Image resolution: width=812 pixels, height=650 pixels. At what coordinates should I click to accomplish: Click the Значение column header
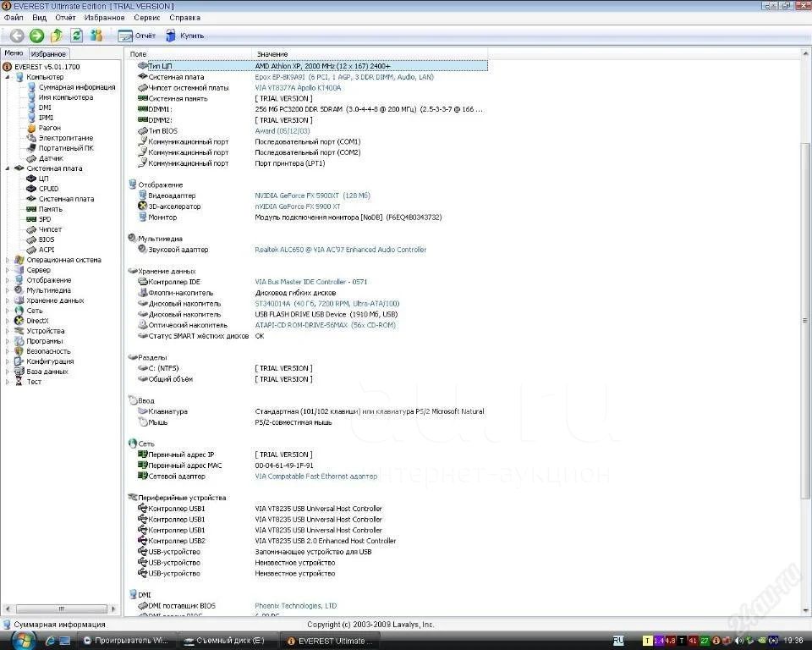point(370,54)
